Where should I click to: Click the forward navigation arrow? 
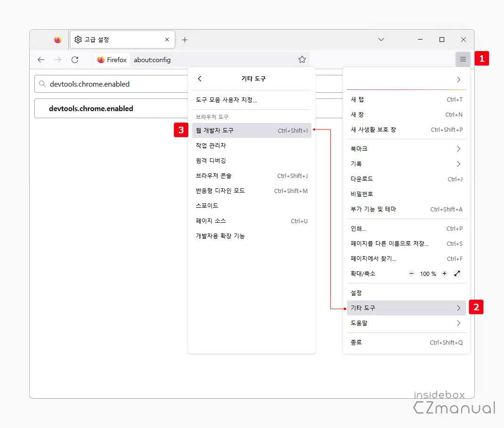point(58,60)
